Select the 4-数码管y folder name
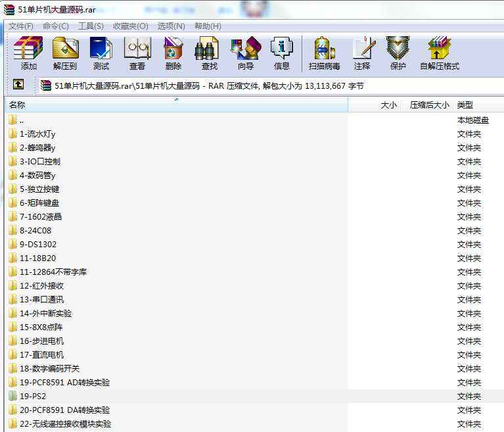The width and height of the screenshot is (504, 432). [37, 176]
